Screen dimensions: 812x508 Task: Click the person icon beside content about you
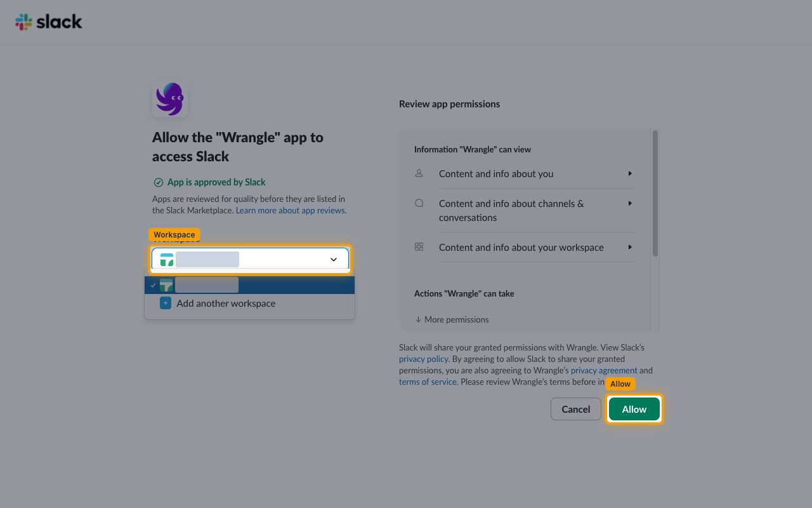click(x=419, y=173)
